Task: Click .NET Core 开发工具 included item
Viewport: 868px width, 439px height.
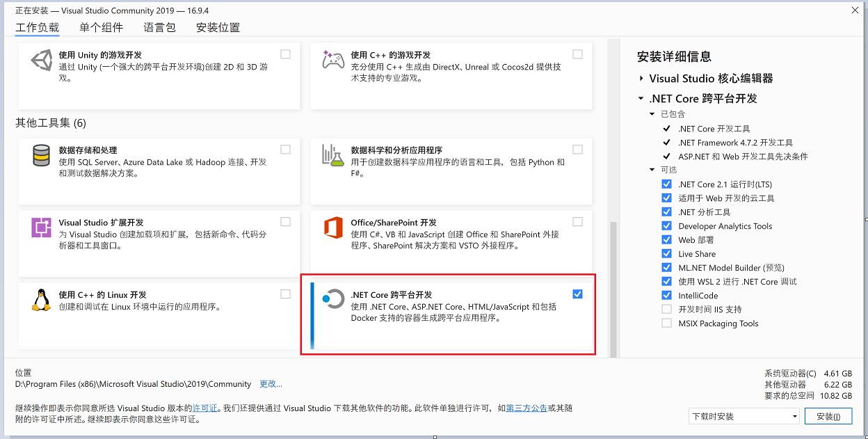Action: 714,129
